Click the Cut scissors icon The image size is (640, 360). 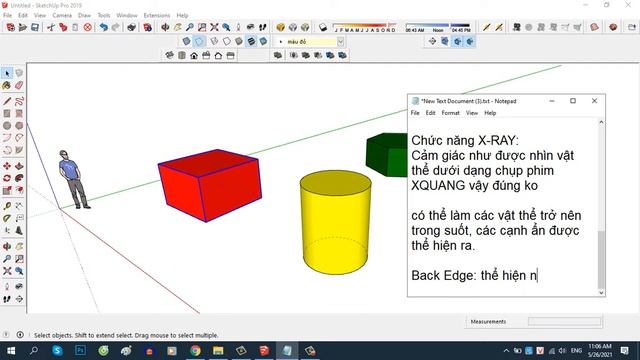pyautogui.click(x=51, y=27)
